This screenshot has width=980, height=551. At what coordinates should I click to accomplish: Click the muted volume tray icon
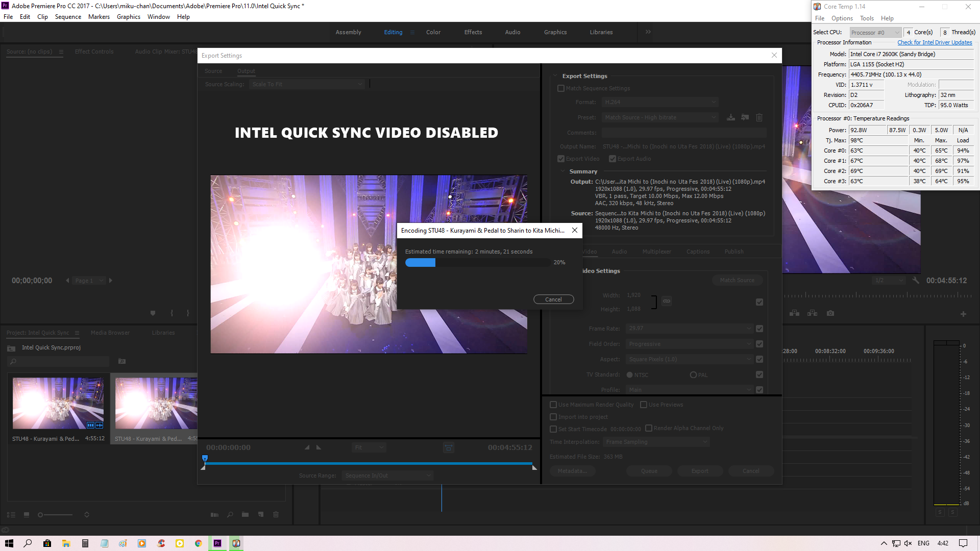tap(908, 543)
